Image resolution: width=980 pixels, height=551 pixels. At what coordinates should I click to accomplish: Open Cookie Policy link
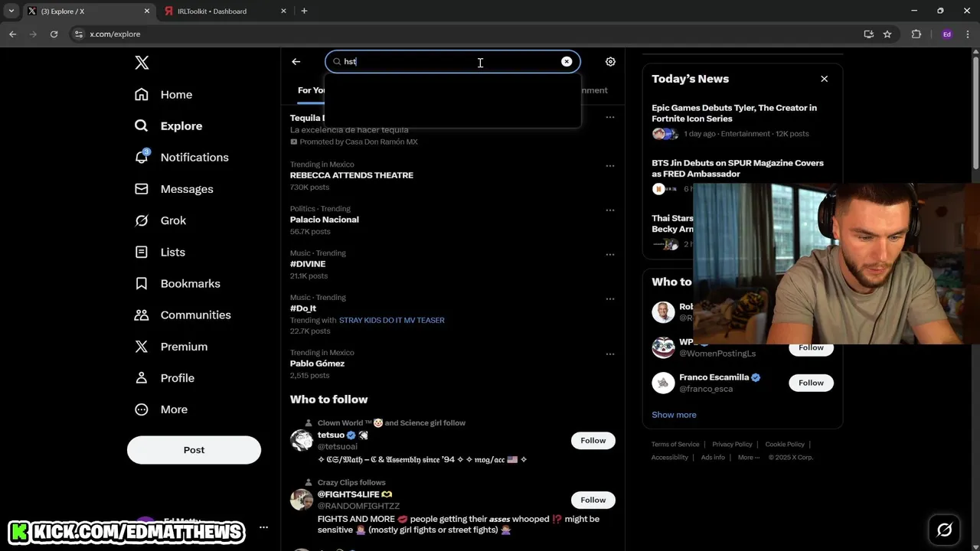tap(785, 445)
